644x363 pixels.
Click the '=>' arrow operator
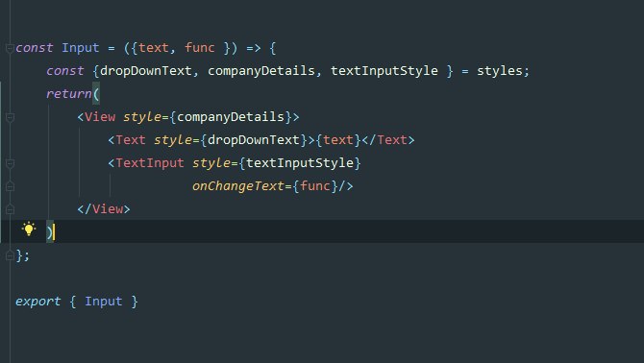254,48
